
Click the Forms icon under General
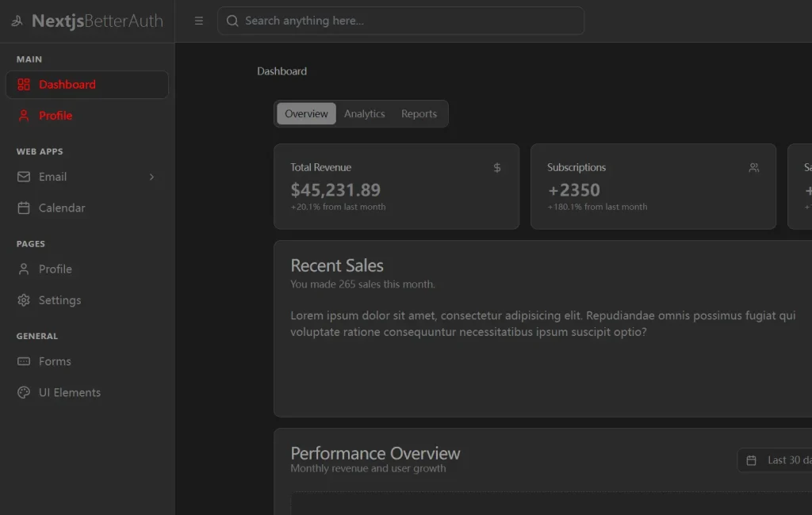24,361
